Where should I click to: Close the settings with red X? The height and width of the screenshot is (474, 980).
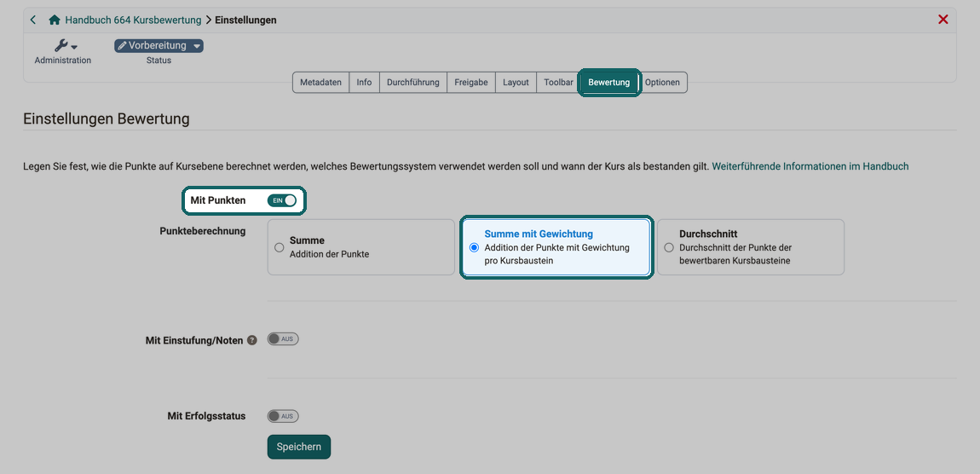pos(943,20)
